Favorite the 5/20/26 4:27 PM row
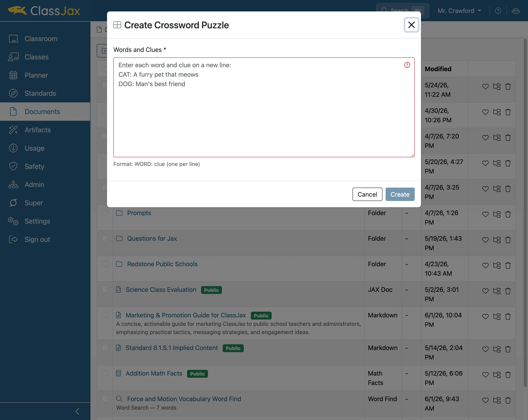This screenshot has height=420, width=528. pyautogui.click(x=485, y=163)
